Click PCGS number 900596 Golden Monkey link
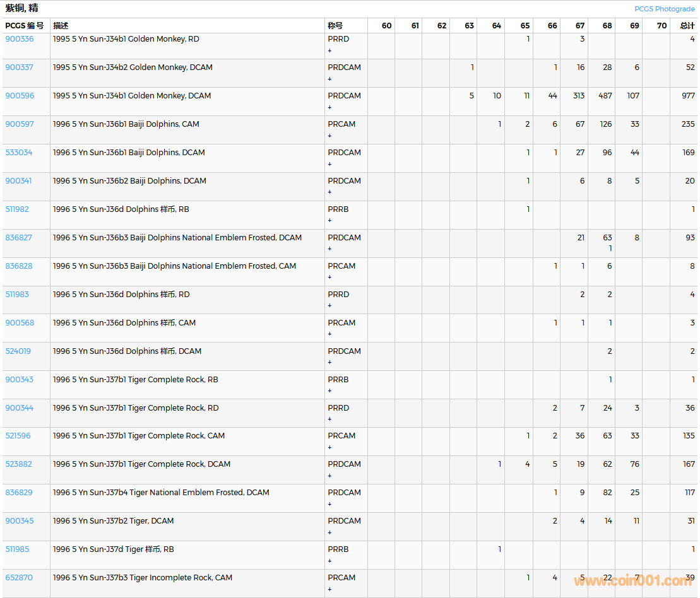This screenshot has height=598, width=700. (20, 96)
